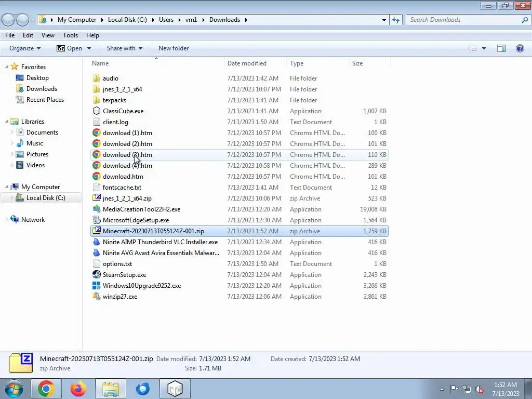Image resolution: width=532 pixels, height=399 pixels.
Task: Open the dropdown arrow next to Open
Action: tap(89, 48)
